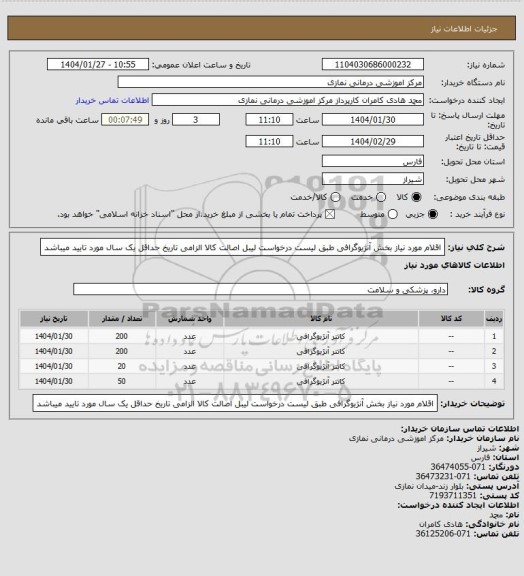Click fax number 36474055-071
524x576 pixels.
pyautogui.click(x=458, y=467)
